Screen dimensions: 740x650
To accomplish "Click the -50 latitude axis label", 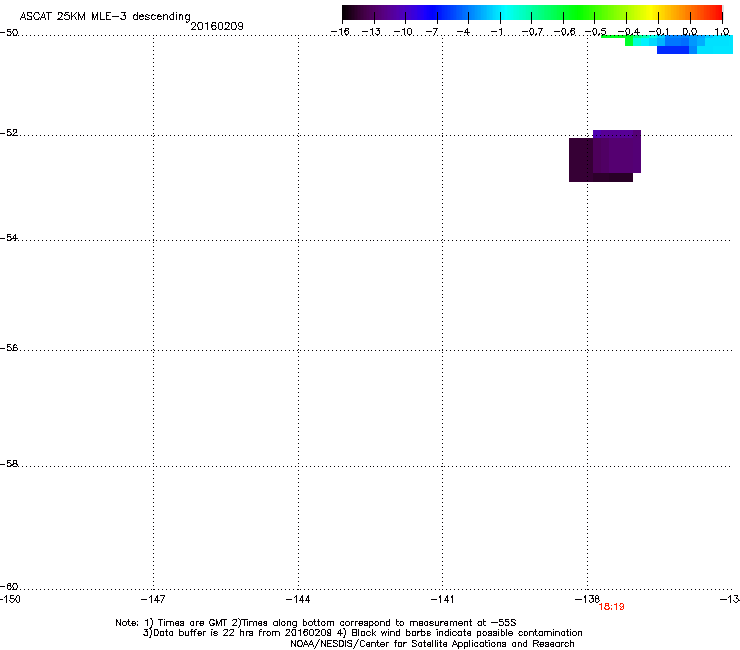I will [9, 32].
